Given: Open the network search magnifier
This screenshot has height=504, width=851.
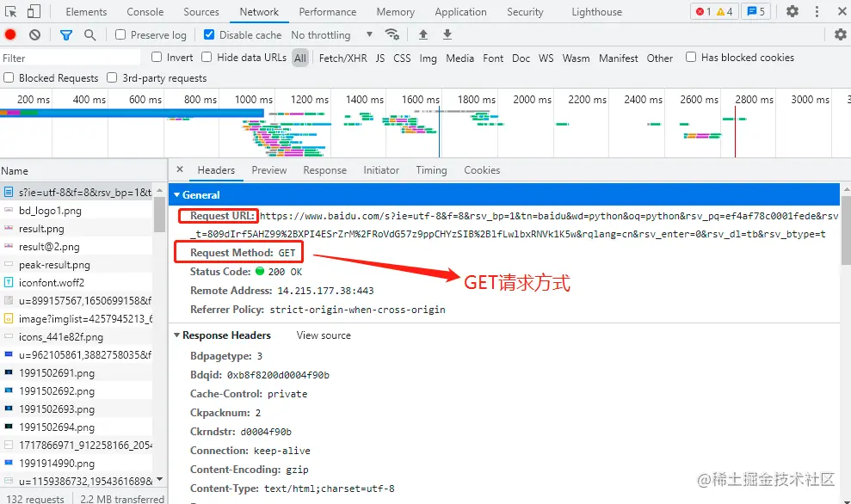Looking at the screenshot, I should 90,35.
